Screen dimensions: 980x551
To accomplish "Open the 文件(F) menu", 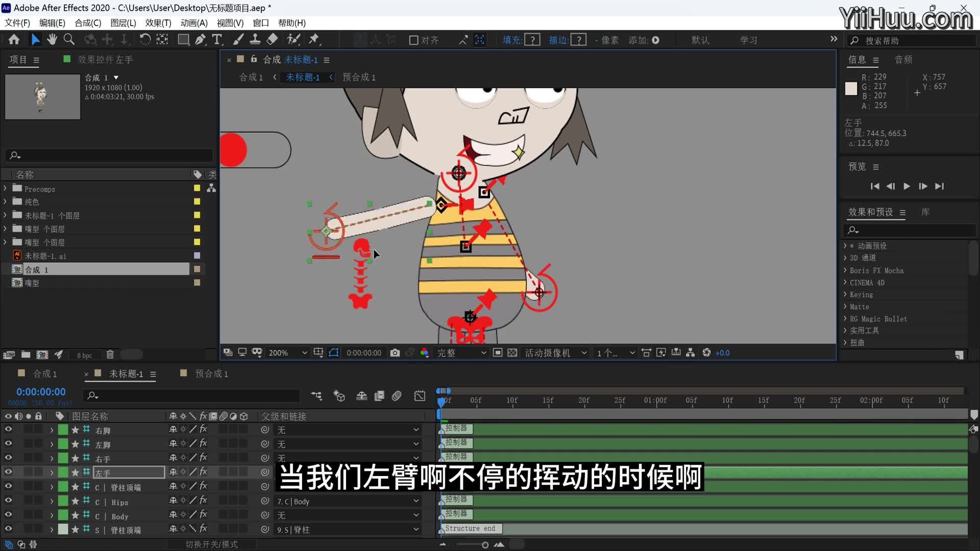I will point(17,23).
